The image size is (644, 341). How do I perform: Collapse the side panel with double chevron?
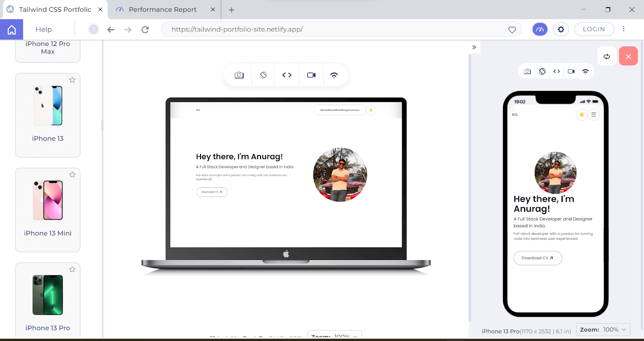(x=474, y=47)
